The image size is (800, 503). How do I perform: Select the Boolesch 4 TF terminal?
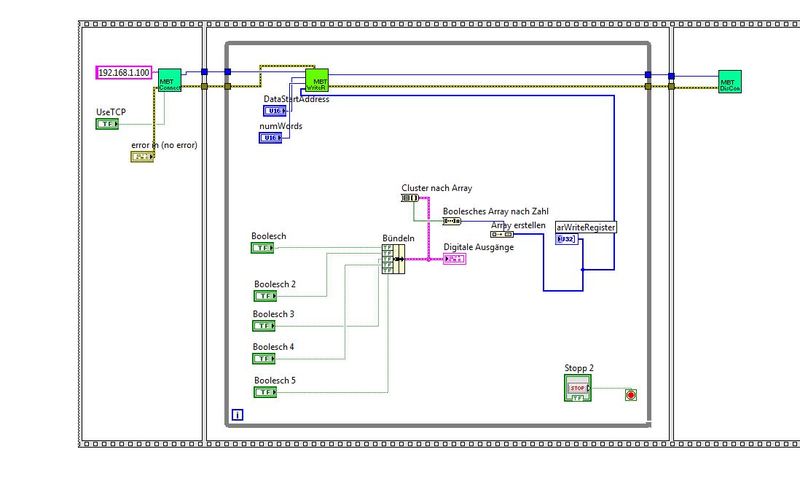point(264,359)
